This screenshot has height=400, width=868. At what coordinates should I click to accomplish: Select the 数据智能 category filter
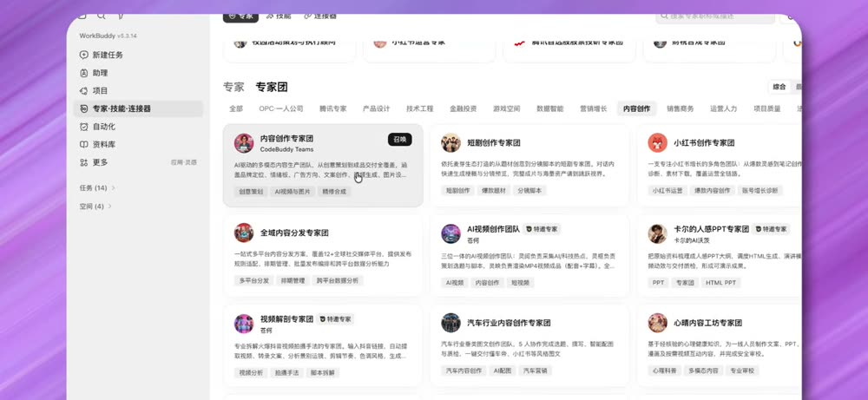pyautogui.click(x=550, y=109)
